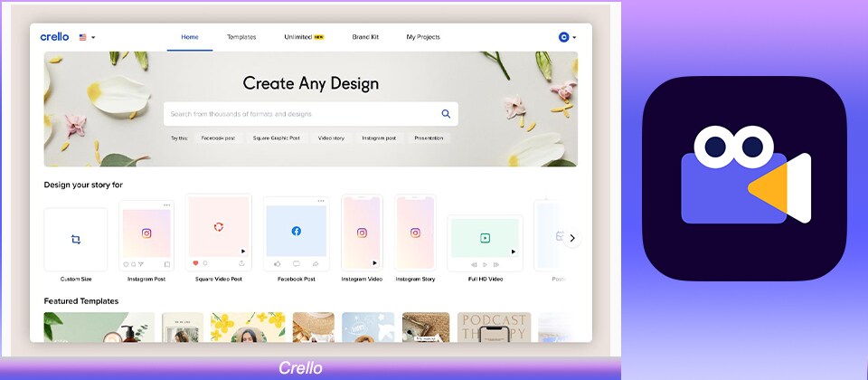The width and height of the screenshot is (868, 380).
Task: Click Instagram logo on Instagram Story card
Action: coord(415,233)
